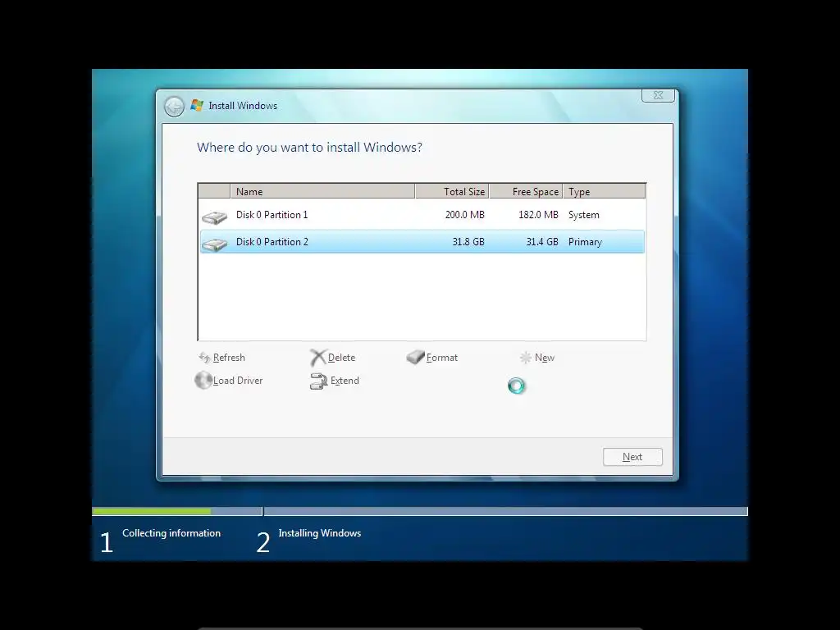
Task: Sort by the Free Space column header
Action: click(526, 191)
